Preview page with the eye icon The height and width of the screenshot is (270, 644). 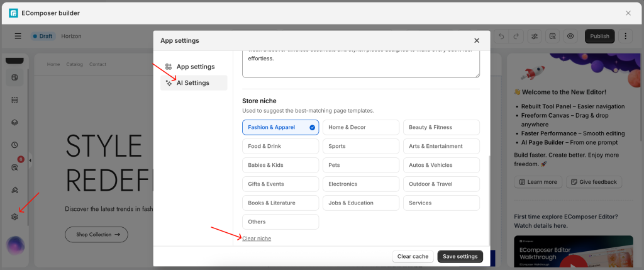tap(570, 36)
